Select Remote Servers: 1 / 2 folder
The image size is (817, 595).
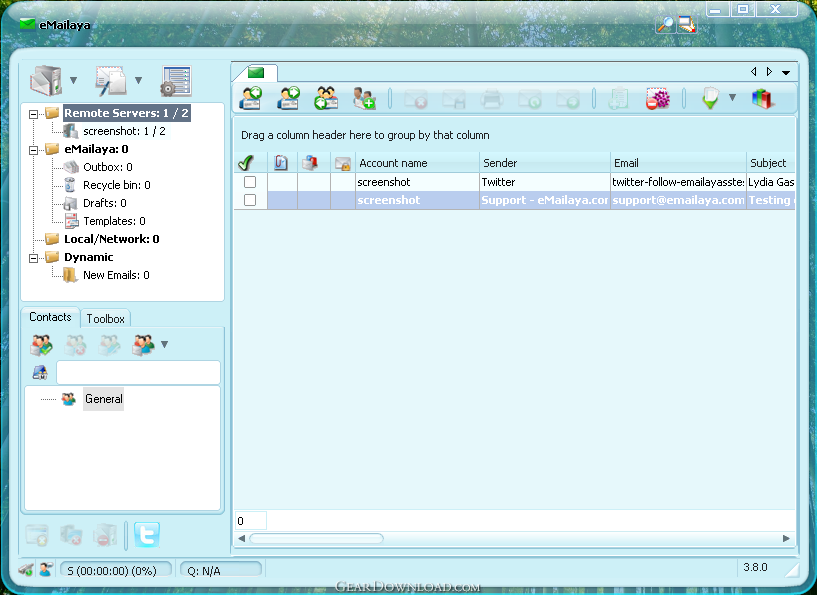(127, 113)
